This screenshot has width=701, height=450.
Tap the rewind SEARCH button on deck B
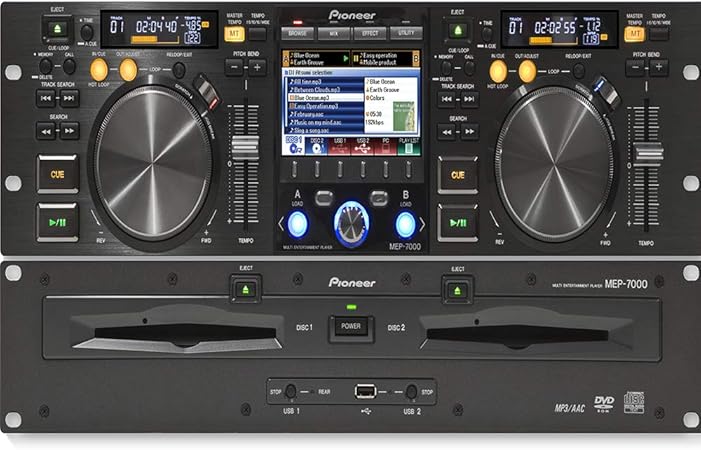coord(446,132)
